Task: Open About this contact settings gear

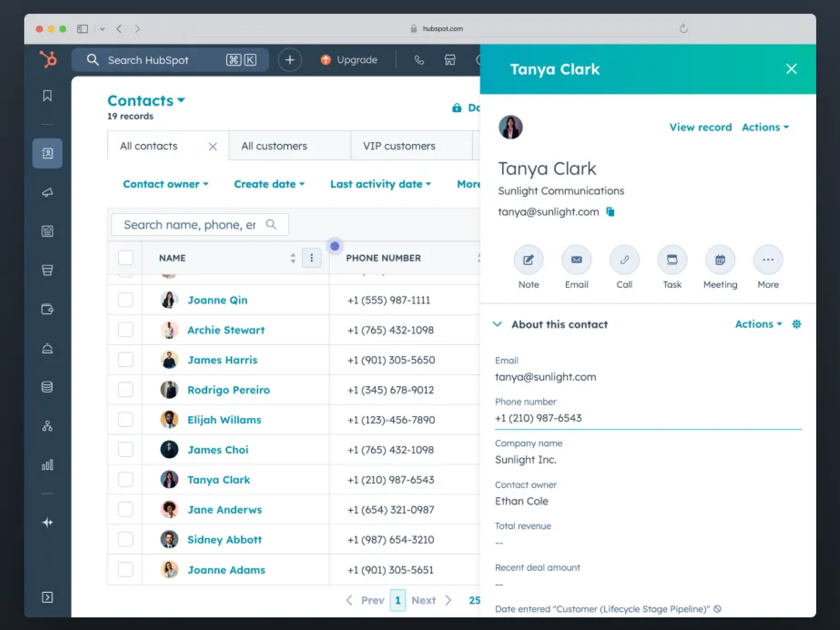Action: [x=797, y=324]
